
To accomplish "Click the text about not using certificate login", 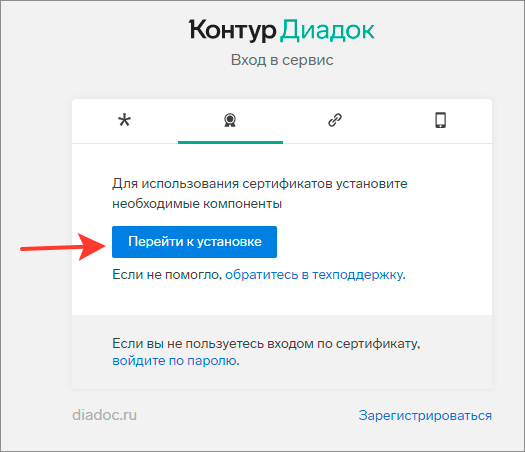I will click(x=266, y=344).
